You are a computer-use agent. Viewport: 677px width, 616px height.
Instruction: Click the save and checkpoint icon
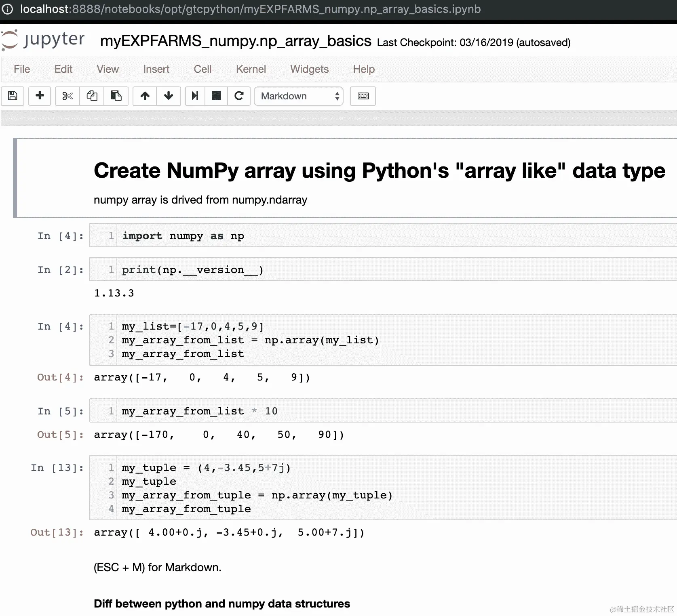(13, 96)
